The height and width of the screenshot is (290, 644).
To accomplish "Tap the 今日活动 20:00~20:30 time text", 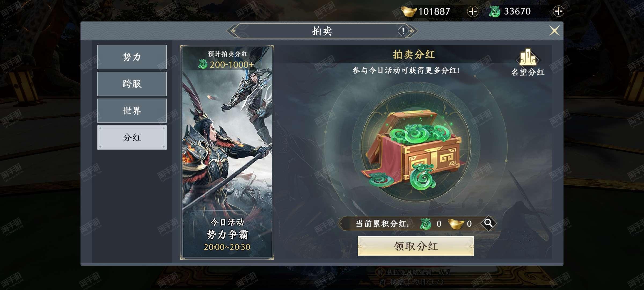I will point(227,247).
